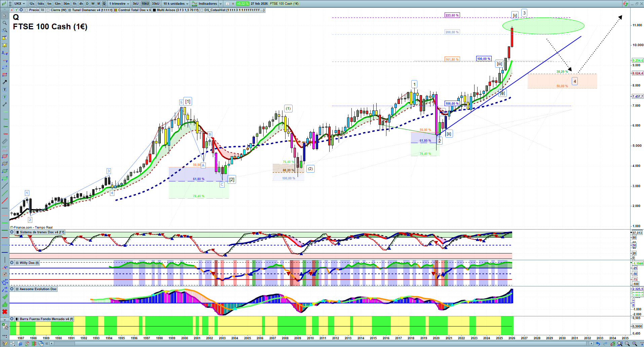Close the Willy Doc indicator panel

(12, 263)
